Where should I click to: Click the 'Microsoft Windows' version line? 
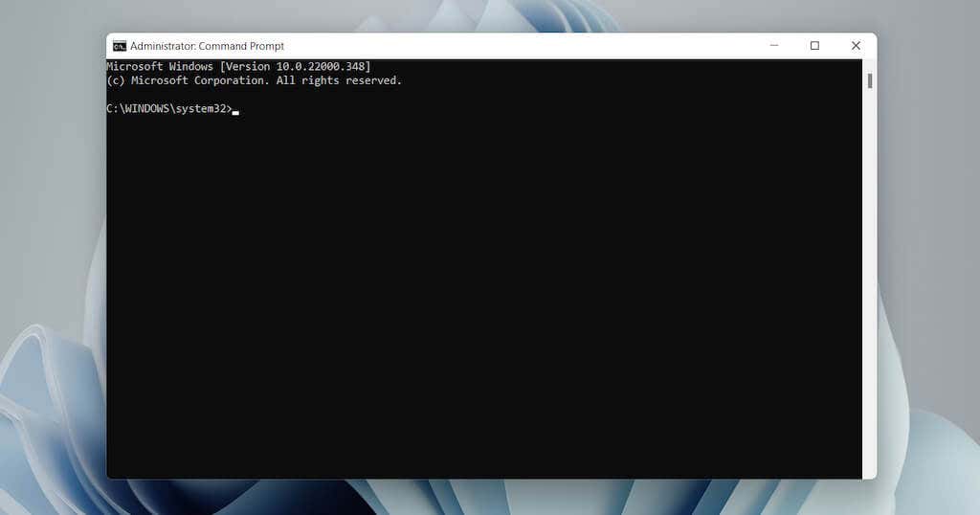click(x=238, y=66)
